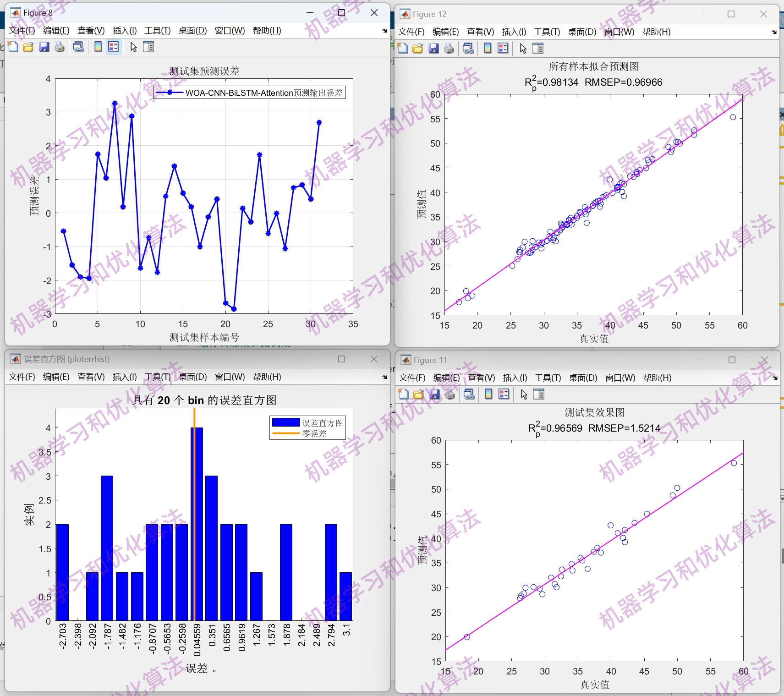This screenshot has width=784, height=696.
Task: Open 帮助(H) menu in Figure 11
Action: [x=657, y=378]
